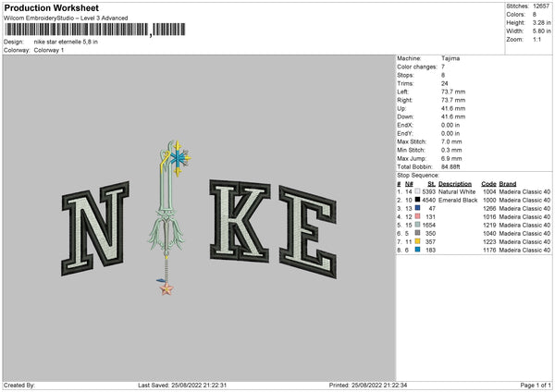Click the Brand column header
The height and width of the screenshot is (392, 555).
tap(508, 184)
